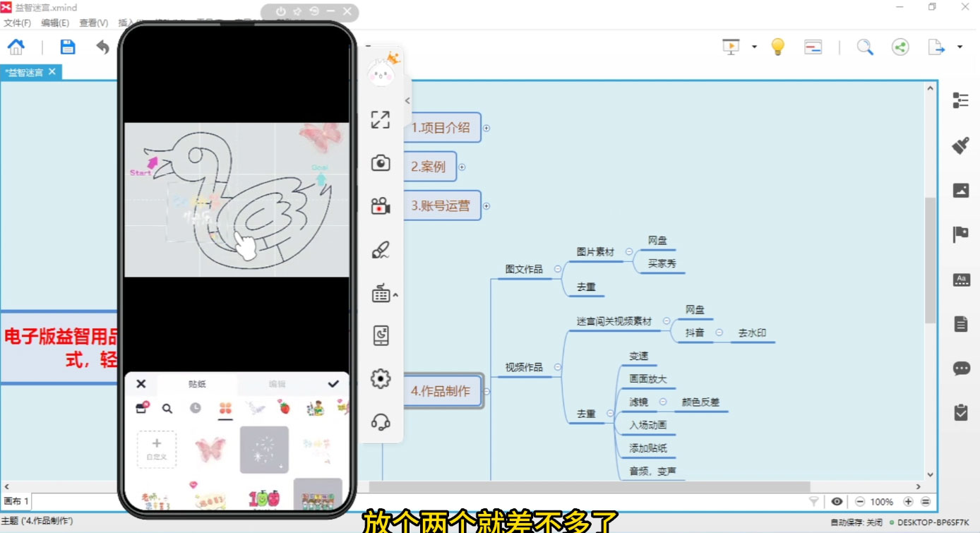Open the Notes panel icon

tap(961, 323)
